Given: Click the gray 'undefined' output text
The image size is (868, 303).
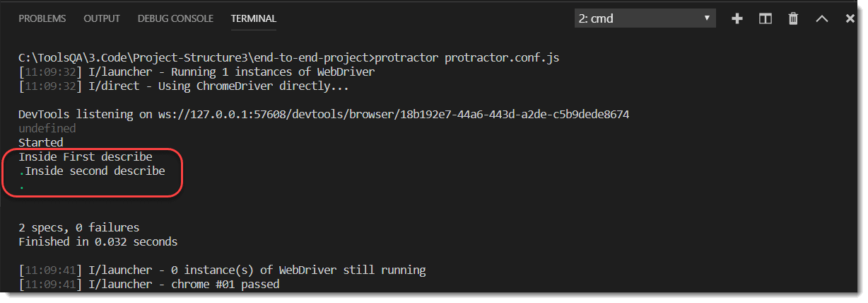Looking at the screenshot, I should pos(47,129).
